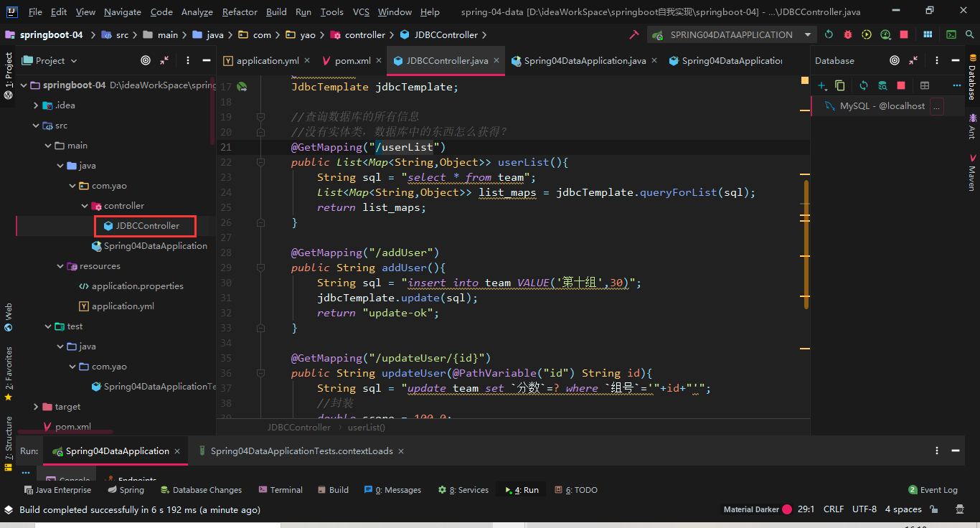This screenshot has width=980, height=528.
Task: Open data source properties icon
Action: [882, 85]
